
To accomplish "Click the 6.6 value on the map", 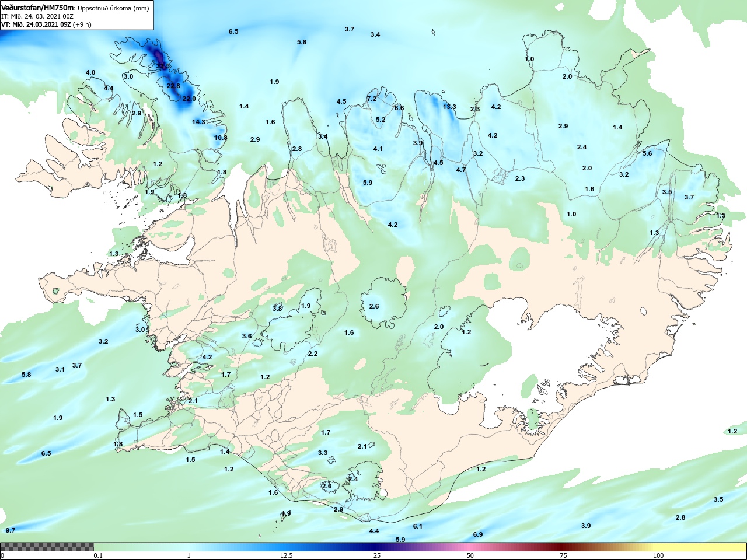I will [x=399, y=108].
